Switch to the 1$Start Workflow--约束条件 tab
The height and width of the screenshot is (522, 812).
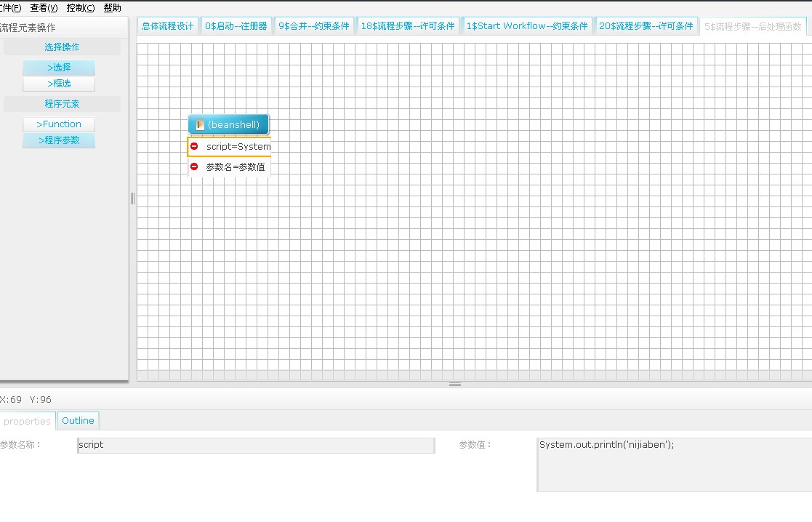[527, 26]
